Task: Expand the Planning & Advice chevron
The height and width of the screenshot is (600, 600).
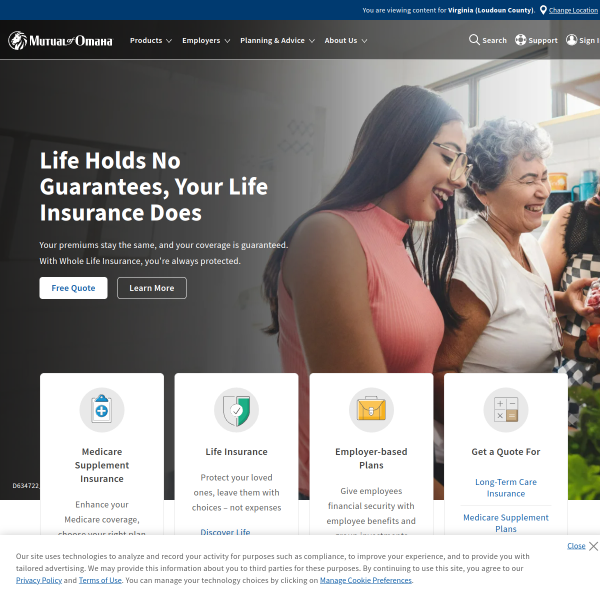Action: [x=312, y=41]
